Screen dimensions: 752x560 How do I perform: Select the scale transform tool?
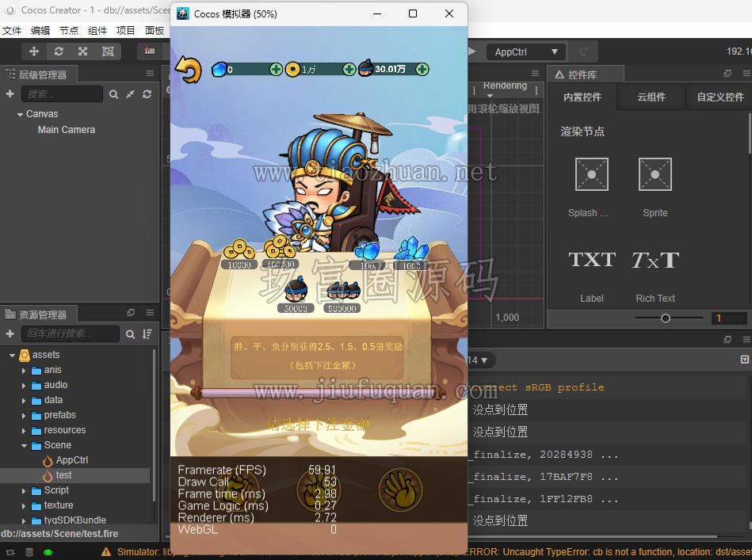[x=83, y=51]
